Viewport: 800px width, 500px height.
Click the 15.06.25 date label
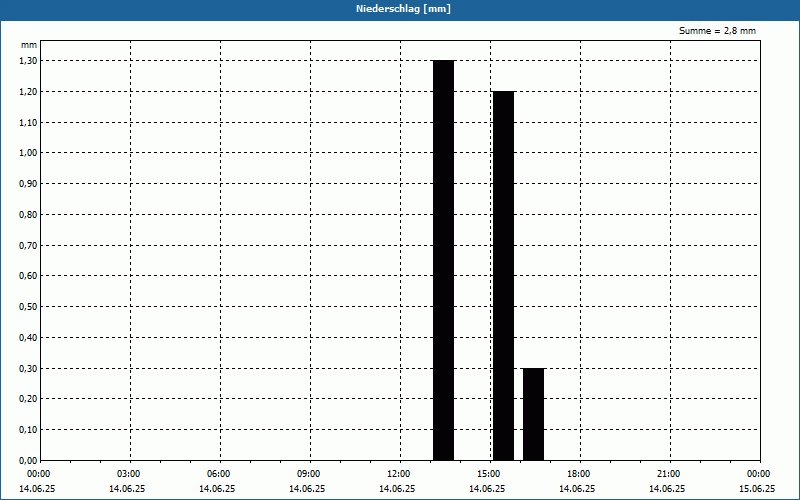pyautogui.click(x=757, y=489)
